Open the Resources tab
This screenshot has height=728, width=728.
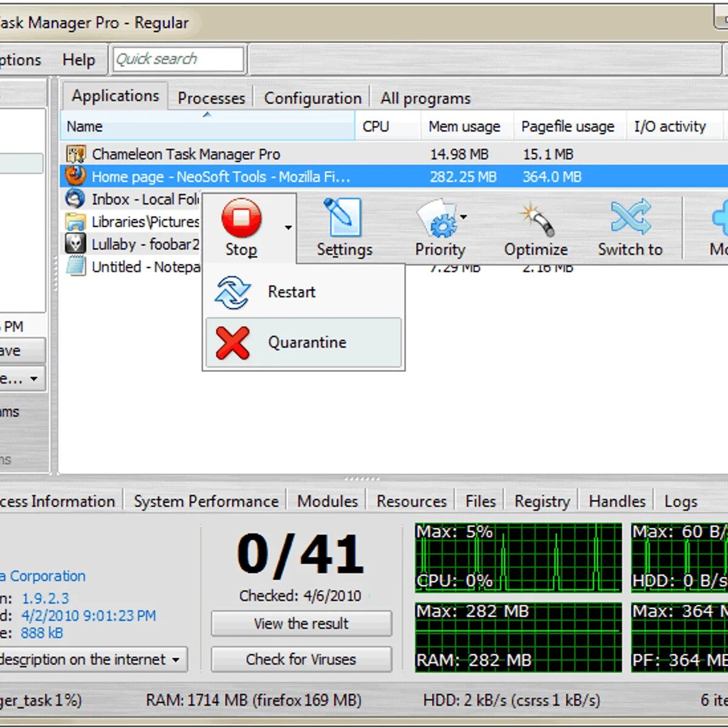tap(411, 501)
